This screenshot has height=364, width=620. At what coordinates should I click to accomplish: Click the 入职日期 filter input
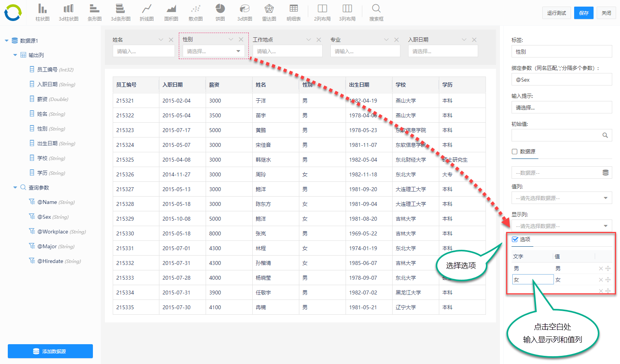coord(443,51)
